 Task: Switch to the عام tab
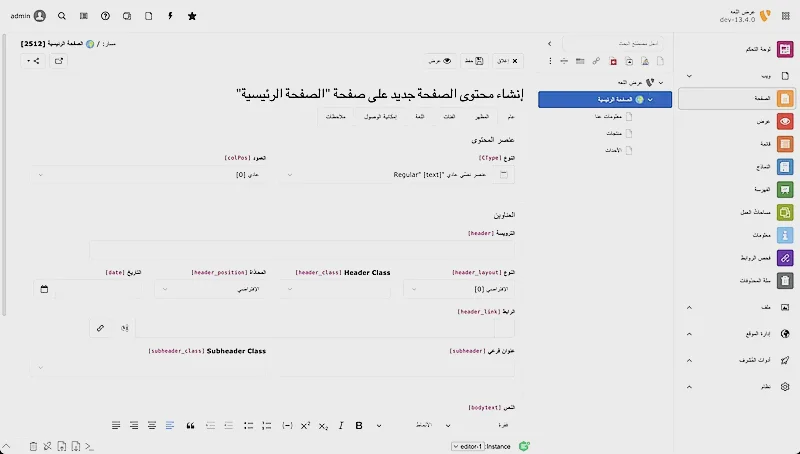(511, 117)
